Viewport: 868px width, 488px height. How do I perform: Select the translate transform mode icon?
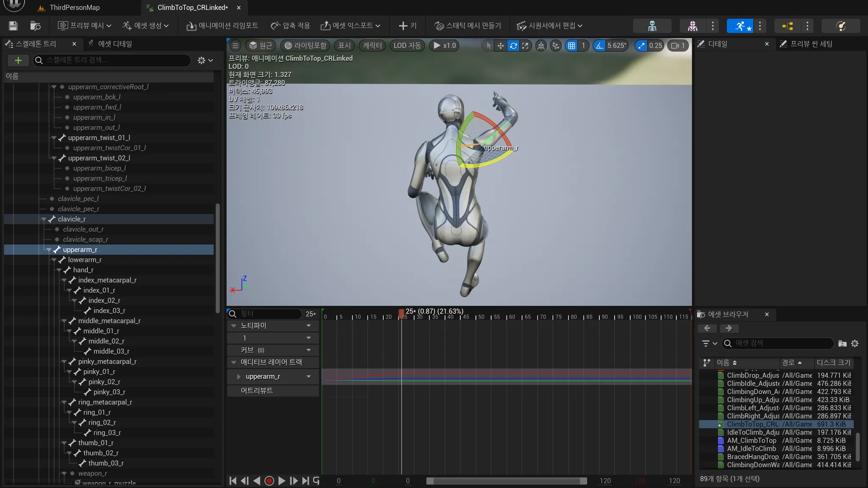pyautogui.click(x=501, y=46)
